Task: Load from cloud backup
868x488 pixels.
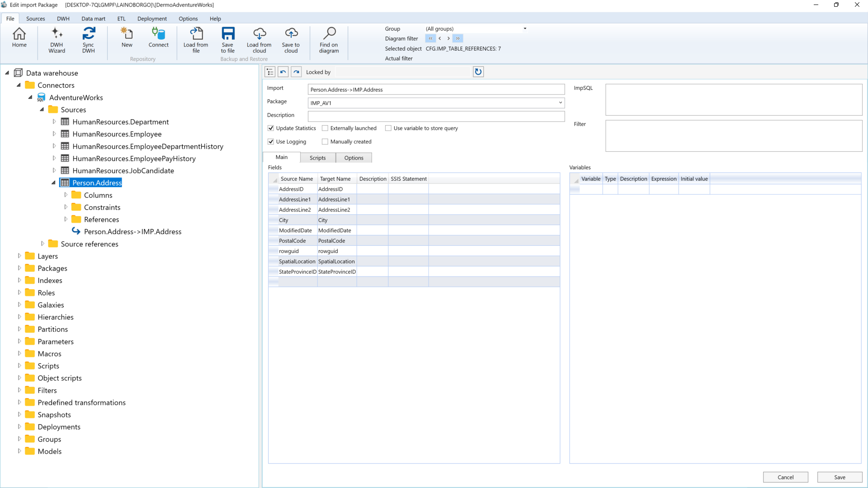Action: click(x=259, y=40)
